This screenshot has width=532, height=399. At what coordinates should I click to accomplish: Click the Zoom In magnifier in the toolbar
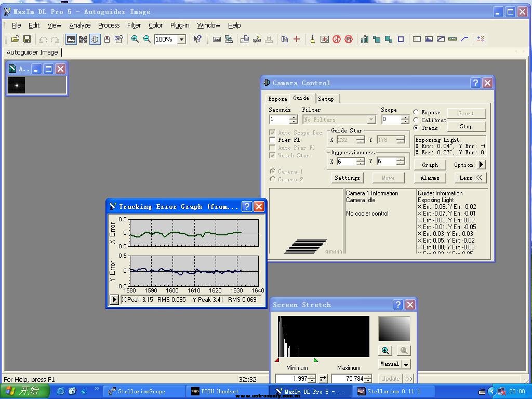135,39
